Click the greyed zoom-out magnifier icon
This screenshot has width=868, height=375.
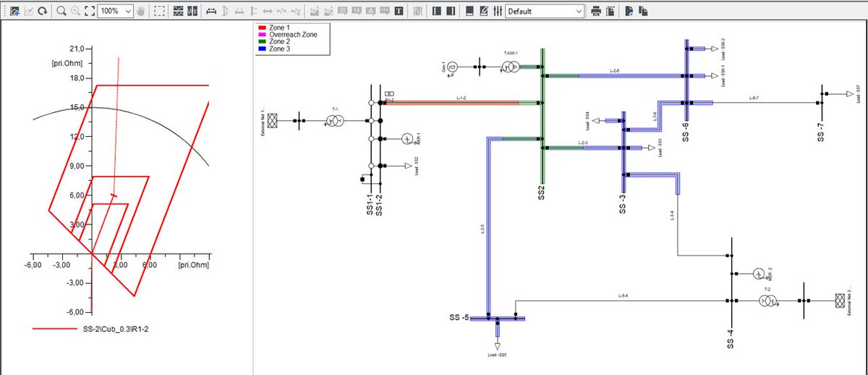click(75, 11)
